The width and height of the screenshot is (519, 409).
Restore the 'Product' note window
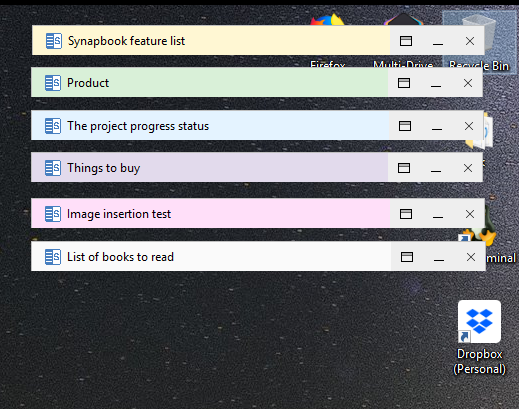(404, 83)
